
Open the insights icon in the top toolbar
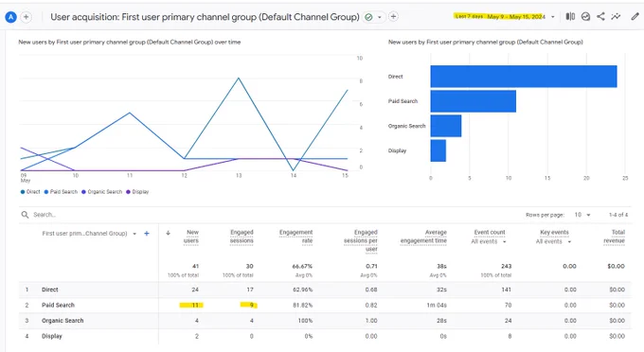pos(585,16)
